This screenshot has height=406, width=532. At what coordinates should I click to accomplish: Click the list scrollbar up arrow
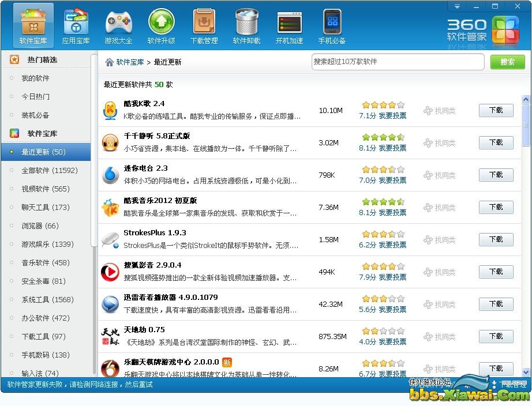tap(526, 100)
